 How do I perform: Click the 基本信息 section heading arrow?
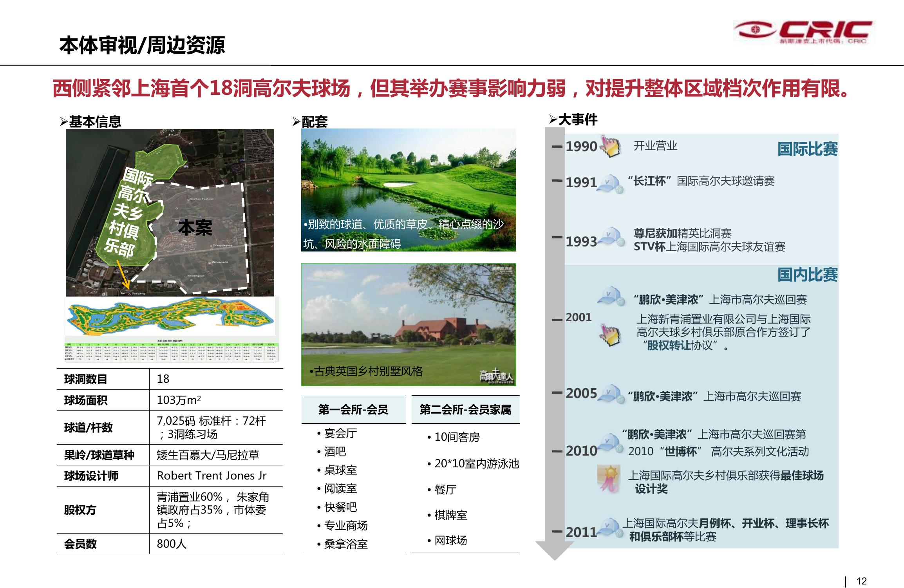tap(64, 122)
